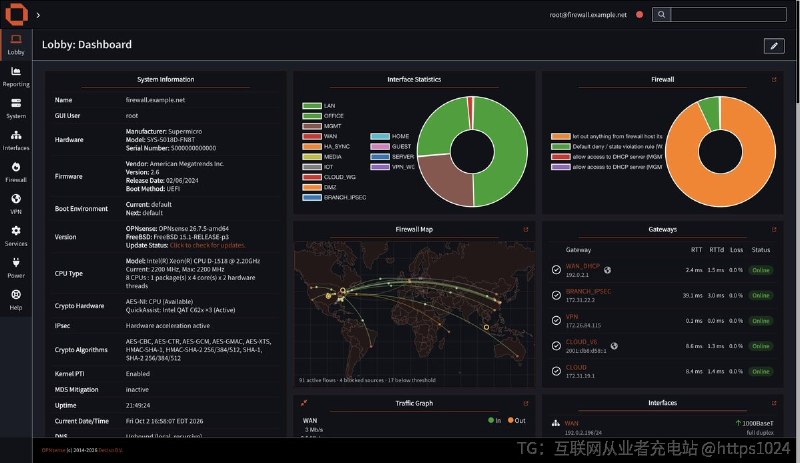Open the VPN sidebar section
The width and height of the screenshot is (800, 463).
click(x=16, y=204)
